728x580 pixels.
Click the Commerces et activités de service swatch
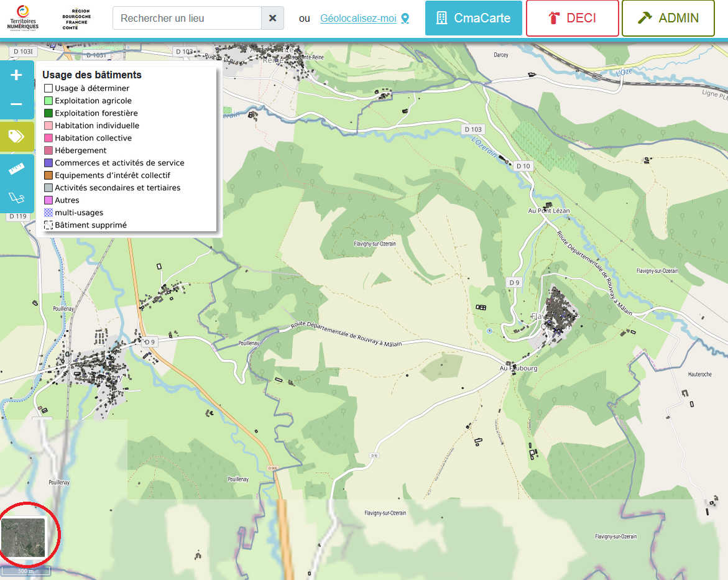(48, 163)
